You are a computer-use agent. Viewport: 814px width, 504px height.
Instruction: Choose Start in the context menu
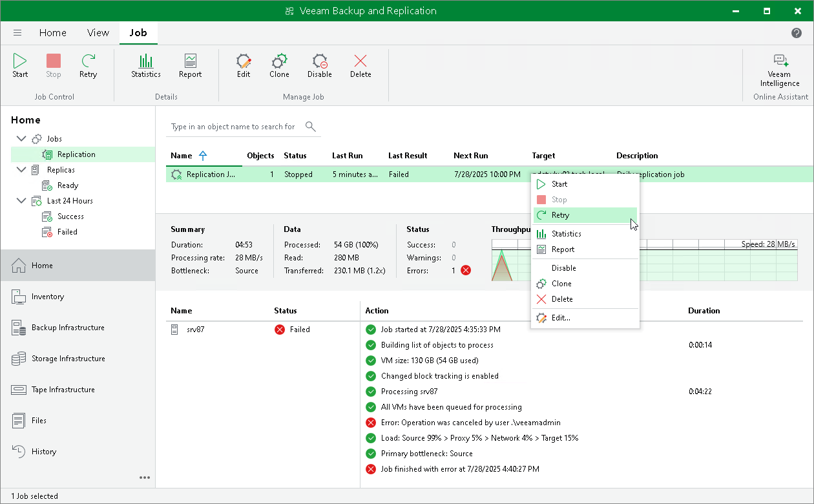click(x=585, y=184)
